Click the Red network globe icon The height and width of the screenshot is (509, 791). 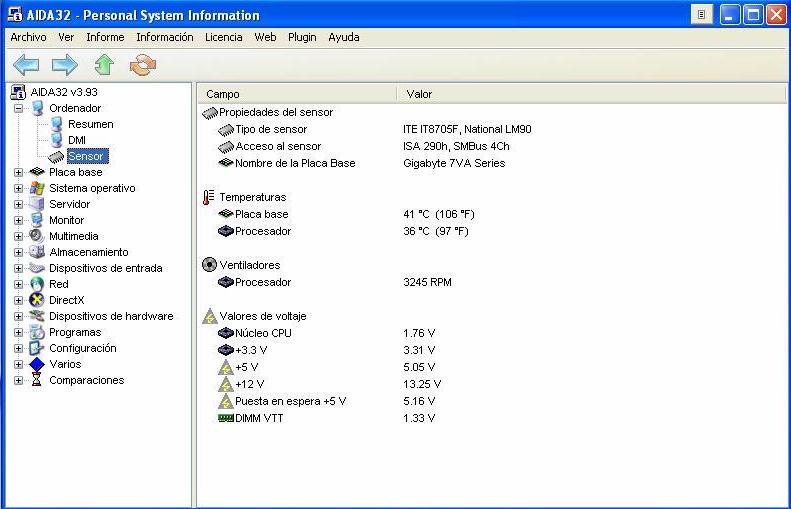(37, 284)
